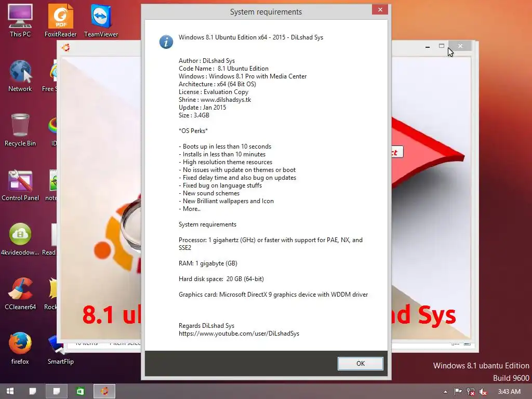Viewport: 532px width, 399px height.
Task: Click the YouTube DiLshadSys URL text
Action: pyautogui.click(x=239, y=334)
